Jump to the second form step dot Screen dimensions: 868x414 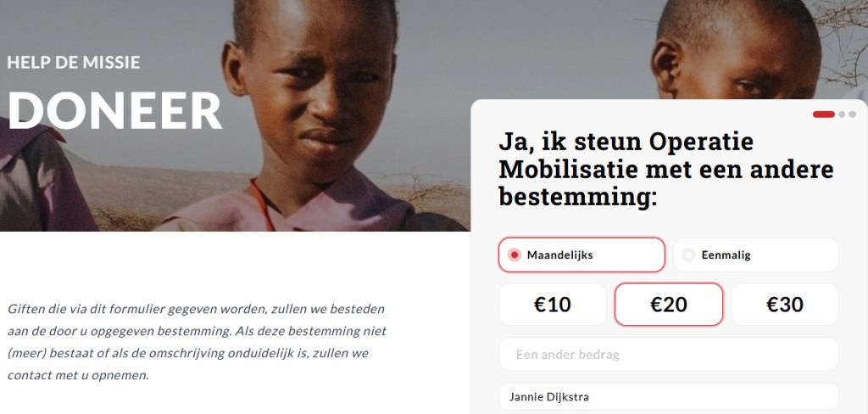point(842,115)
